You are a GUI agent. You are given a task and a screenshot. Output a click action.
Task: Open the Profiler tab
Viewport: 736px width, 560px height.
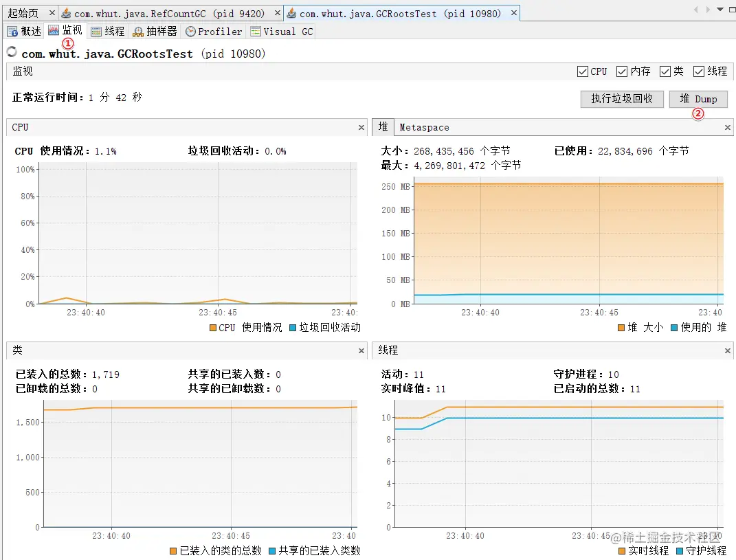[x=214, y=32]
